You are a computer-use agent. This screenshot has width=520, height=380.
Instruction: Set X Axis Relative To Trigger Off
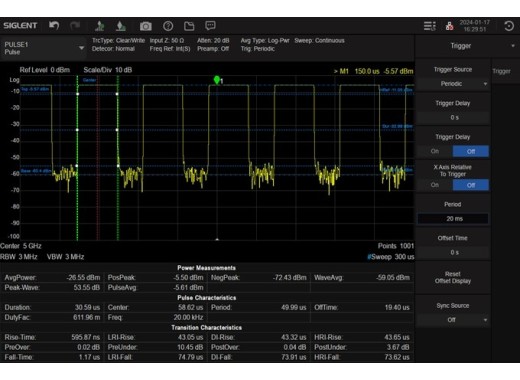click(x=471, y=185)
